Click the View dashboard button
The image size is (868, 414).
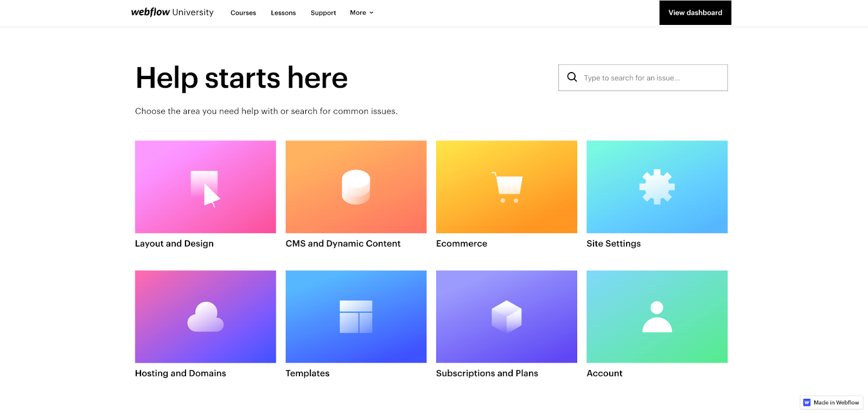695,12
